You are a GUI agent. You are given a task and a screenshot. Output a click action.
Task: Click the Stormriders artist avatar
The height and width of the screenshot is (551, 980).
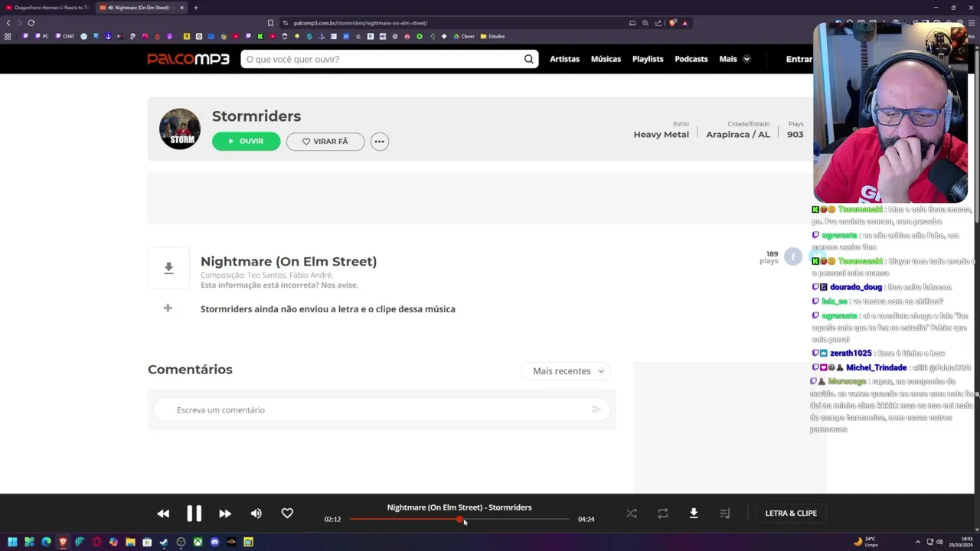click(x=180, y=129)
